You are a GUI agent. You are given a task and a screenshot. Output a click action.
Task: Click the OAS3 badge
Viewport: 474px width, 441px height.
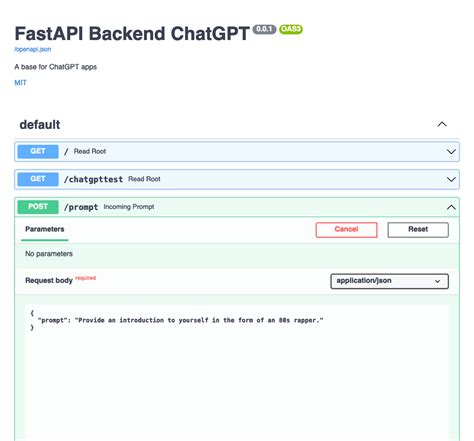point(291,29)
